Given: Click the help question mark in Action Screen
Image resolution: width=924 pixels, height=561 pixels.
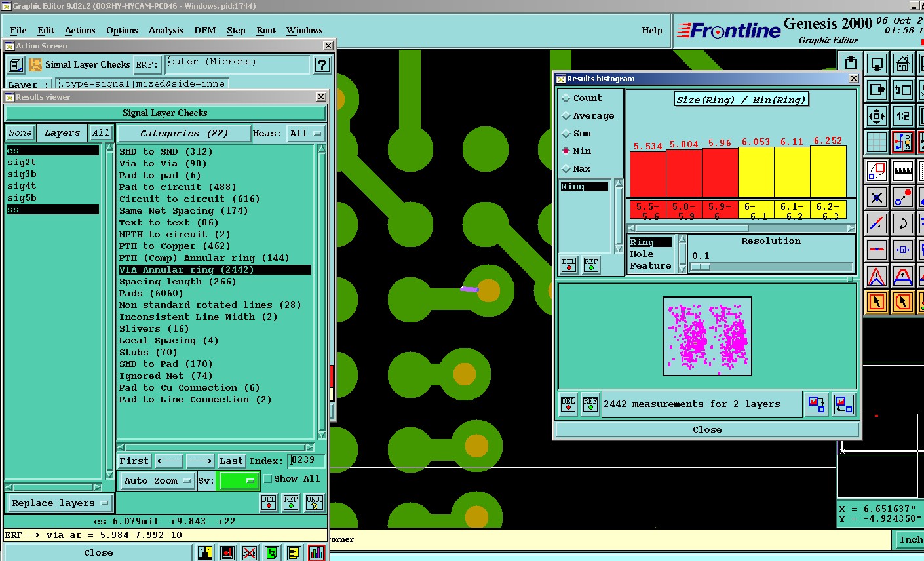Looking at the screenshot, I should (321, 65).
